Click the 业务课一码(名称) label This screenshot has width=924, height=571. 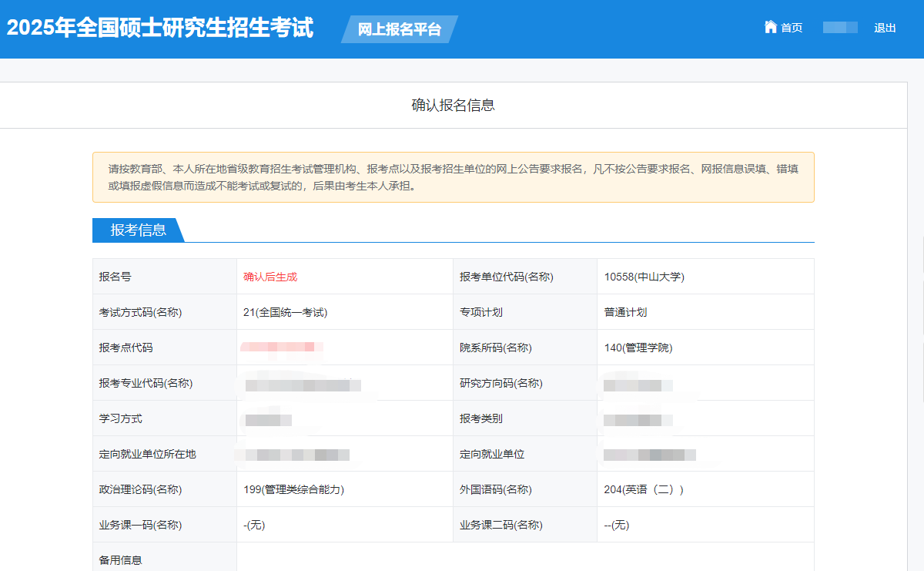(141, 525)
